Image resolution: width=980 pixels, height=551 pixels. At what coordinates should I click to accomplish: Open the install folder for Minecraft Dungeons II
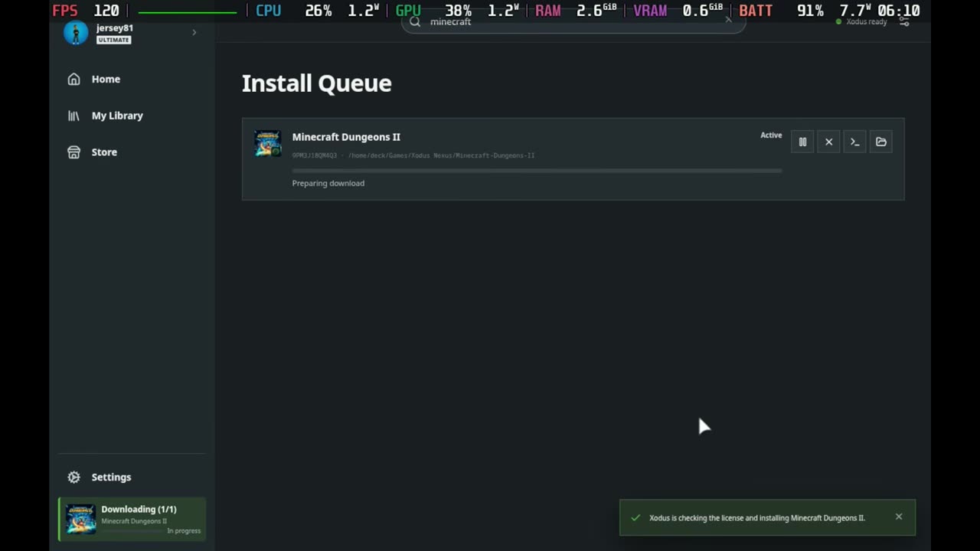(881, 142)
